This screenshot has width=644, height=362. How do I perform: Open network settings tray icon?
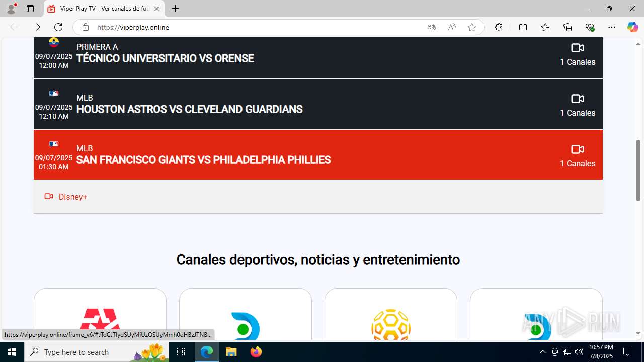click(x=567, y=352)
